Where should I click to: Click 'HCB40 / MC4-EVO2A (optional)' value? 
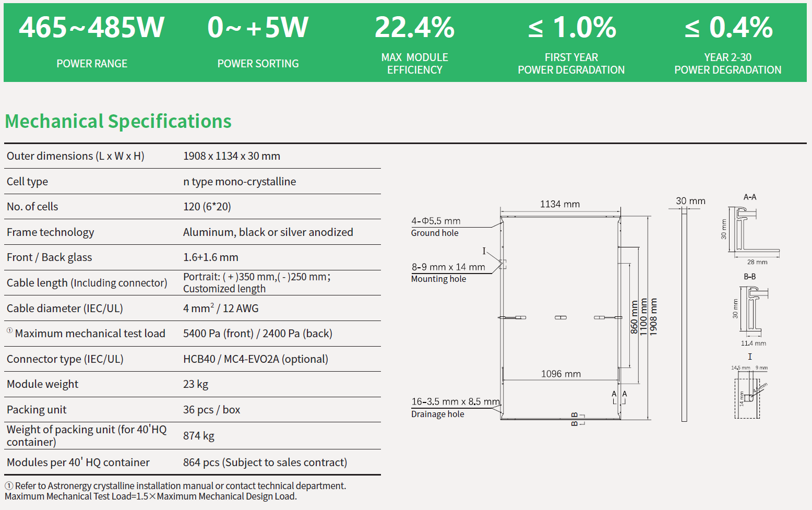pos(256,359)
